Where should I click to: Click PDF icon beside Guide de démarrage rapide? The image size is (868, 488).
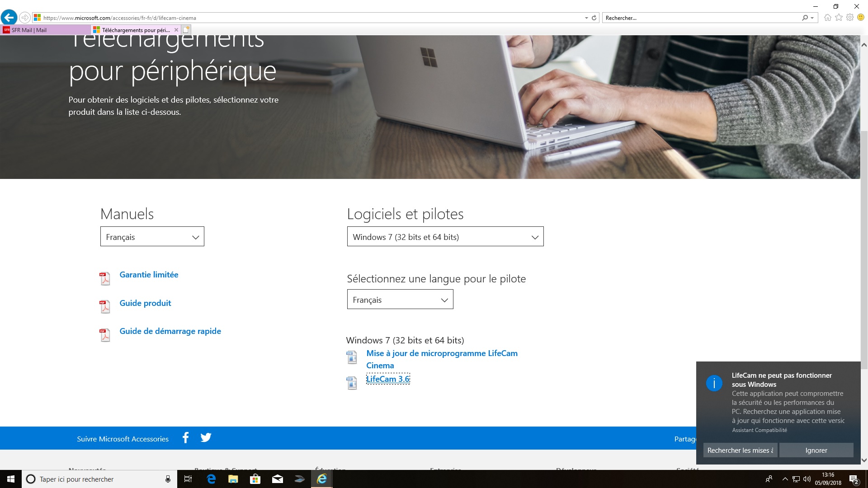[x=105, y=335]
